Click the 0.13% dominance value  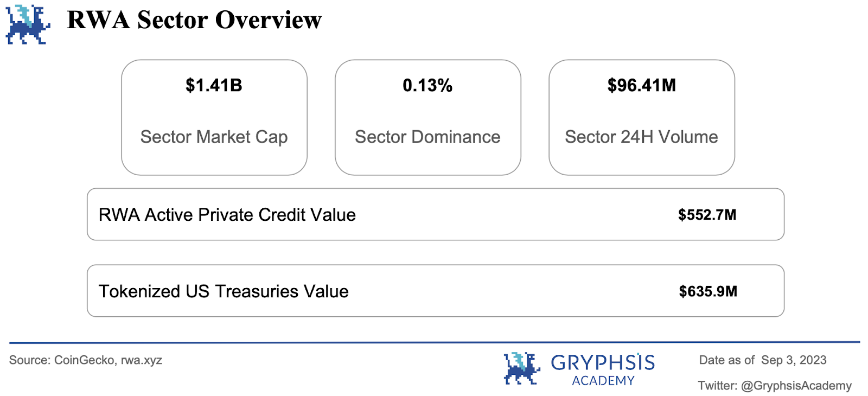pyautogui.click(x=427, y=85)
